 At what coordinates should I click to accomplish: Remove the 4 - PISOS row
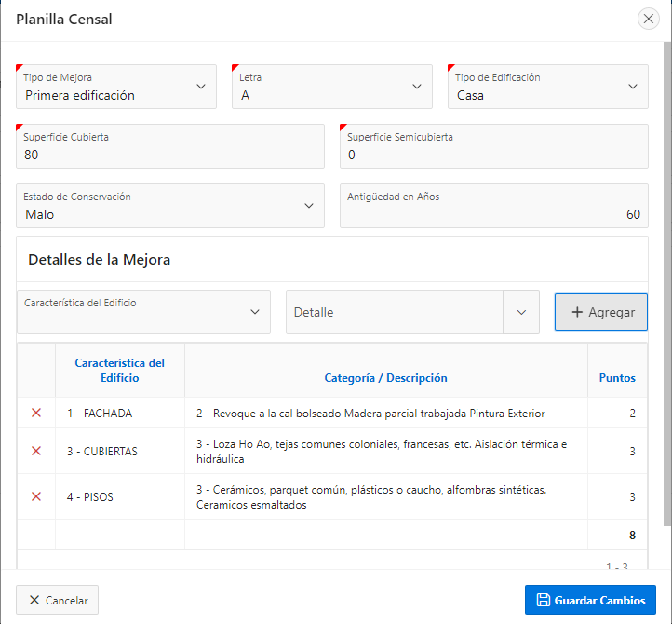[x=36, y=496]
